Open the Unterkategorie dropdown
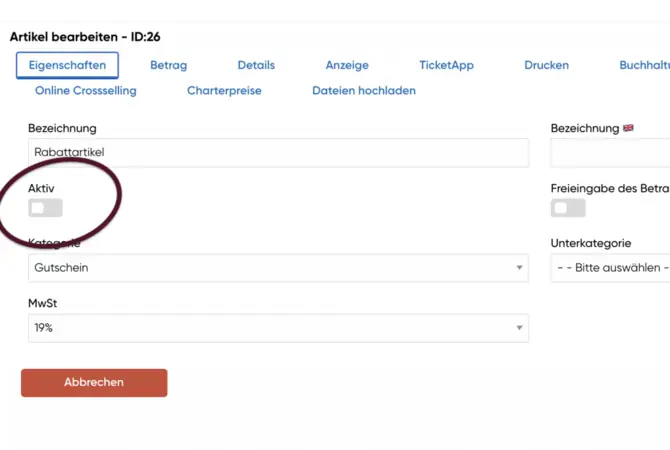Screen dimensions: 670x450 pos(610,268)
